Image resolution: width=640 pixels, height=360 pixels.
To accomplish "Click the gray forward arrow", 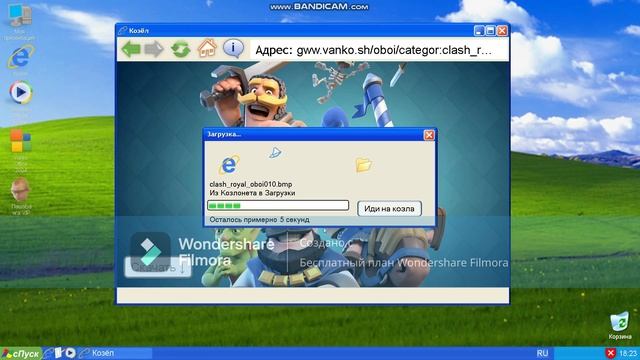I will pyautogui.click(x=154, y=49).
